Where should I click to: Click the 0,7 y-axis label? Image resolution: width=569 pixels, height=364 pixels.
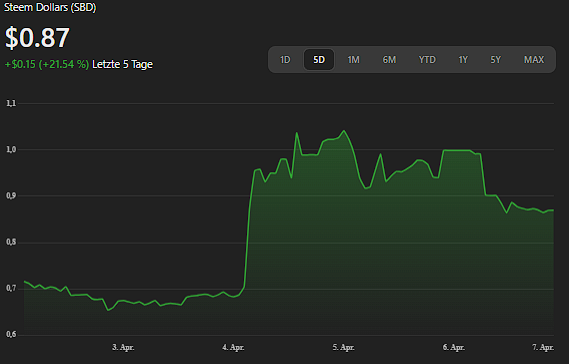11,289
